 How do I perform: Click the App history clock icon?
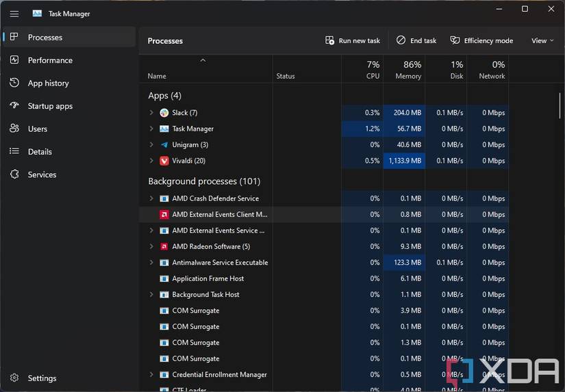coord(14,82)
